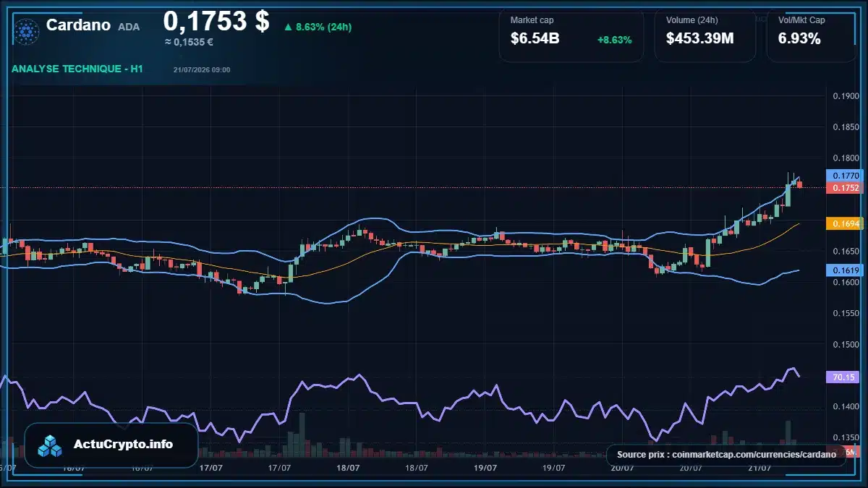This screenshot has width=868, height=488.
Task: Click the 0.1850 price axis label
Action: click(x=846, y=127)
